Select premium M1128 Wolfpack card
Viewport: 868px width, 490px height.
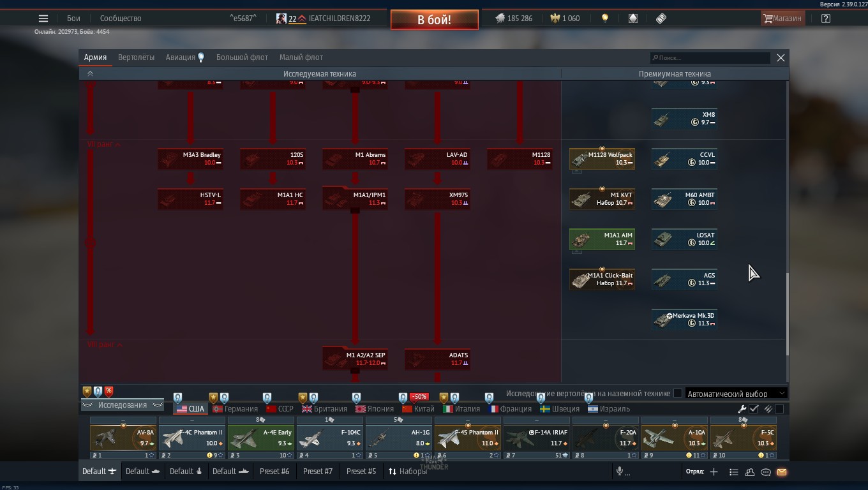602,159
